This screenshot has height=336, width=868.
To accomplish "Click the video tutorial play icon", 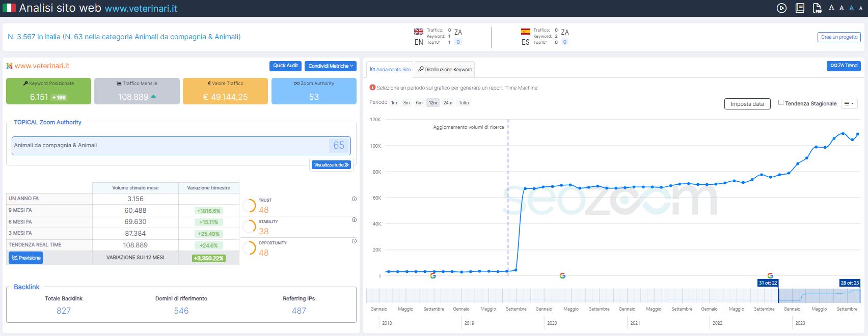I will (781, 8).
